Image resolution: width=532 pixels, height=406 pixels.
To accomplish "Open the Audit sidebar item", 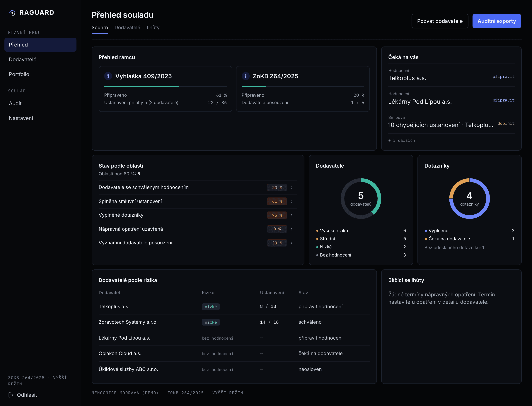I will point(40,103).
